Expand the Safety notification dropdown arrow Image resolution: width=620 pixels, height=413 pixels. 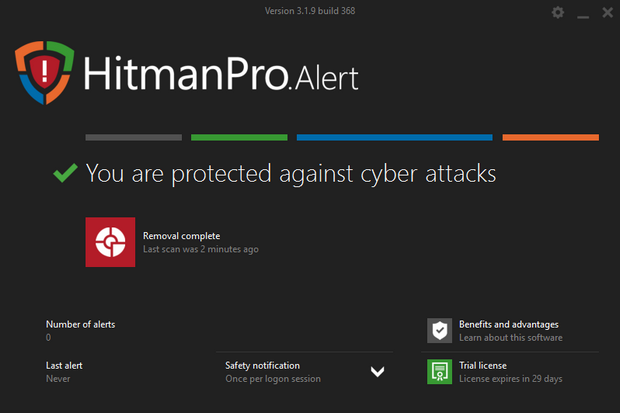pos(377,372)
